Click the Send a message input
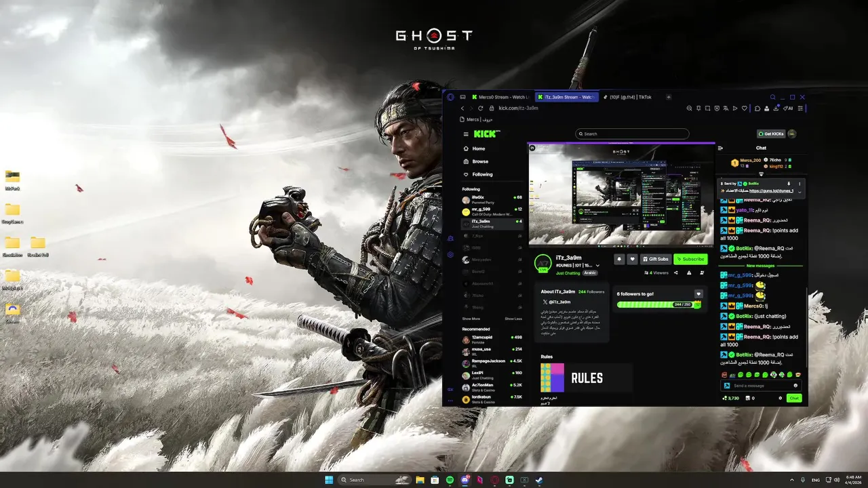 [x=760, y=386]
